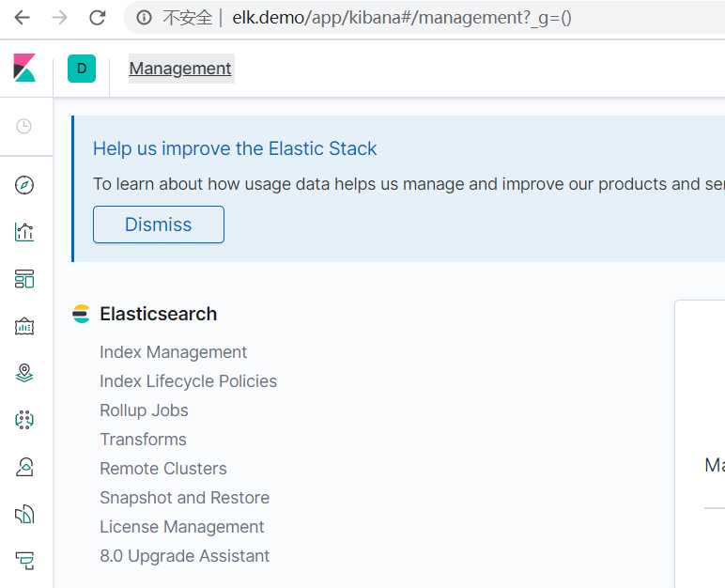
Task: Open Machine Learning icon in sidebar
Action: (x=24, y=420)
